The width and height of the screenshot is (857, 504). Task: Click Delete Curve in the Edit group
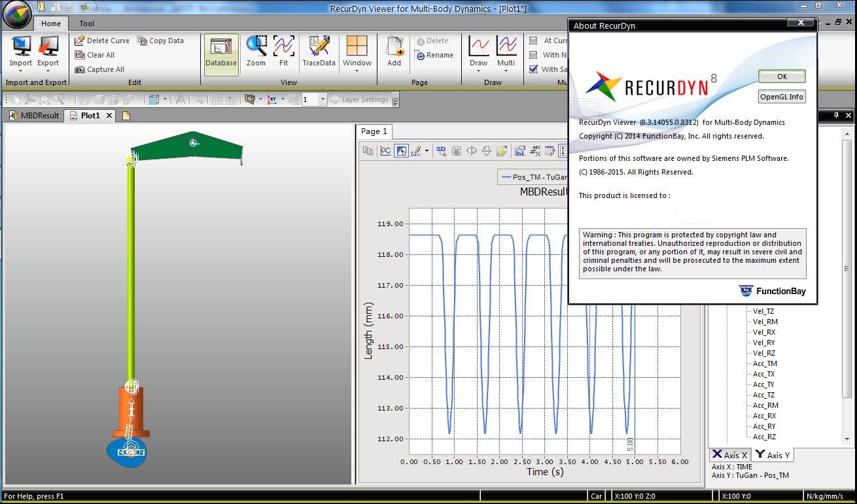point(102,41)
